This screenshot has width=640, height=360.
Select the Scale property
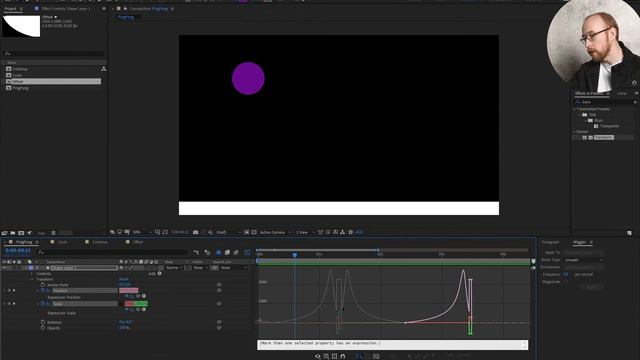(x=85, y=304)
